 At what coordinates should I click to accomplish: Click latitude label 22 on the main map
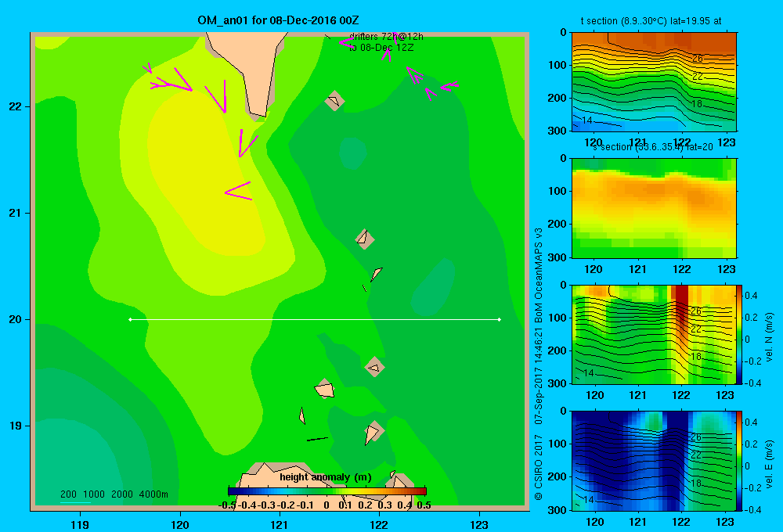(x=16, y=107)
